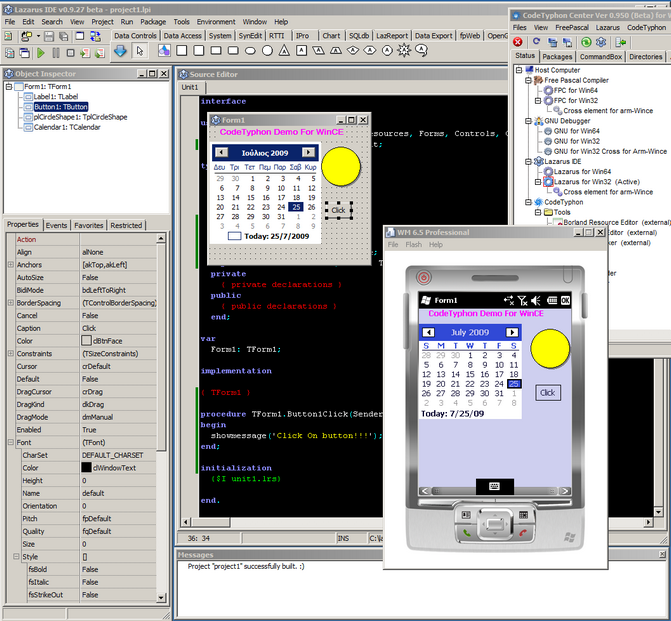The width and height of the screenshot is (671, 621).
Task: Go to next month in emulator calendar
Action: pos(512,333)
